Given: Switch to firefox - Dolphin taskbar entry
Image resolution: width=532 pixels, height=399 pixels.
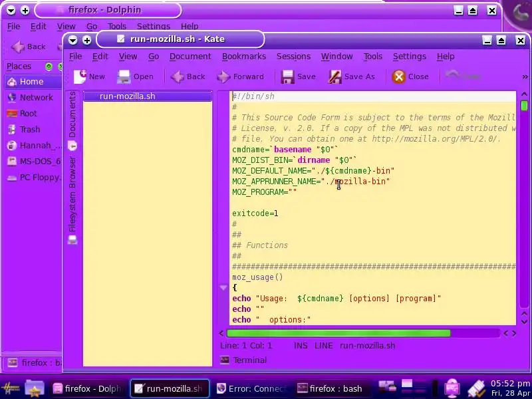Looking at the screenshot, I should (x=88, y=388).
